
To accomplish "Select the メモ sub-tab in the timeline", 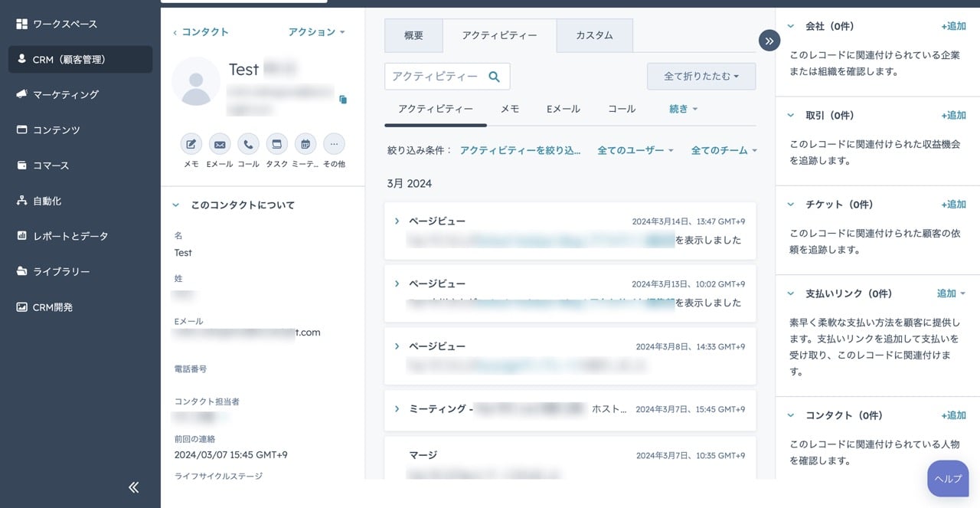I will [510, 109].
